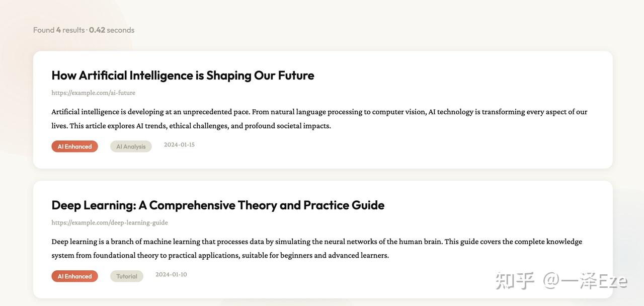
Task: Click the line starting 'system from foundational theory'
Action: click(220, 255)
